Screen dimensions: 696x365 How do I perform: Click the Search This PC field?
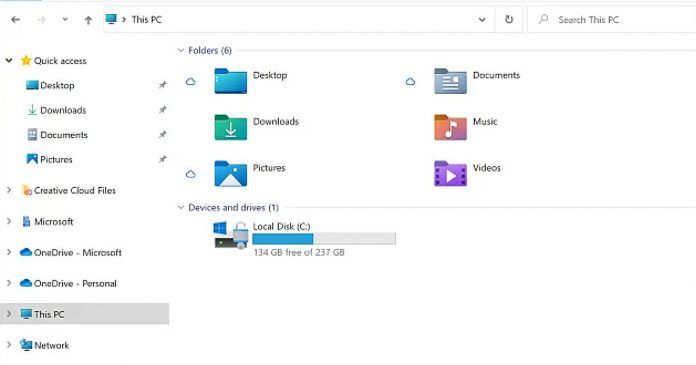point(611,20)
